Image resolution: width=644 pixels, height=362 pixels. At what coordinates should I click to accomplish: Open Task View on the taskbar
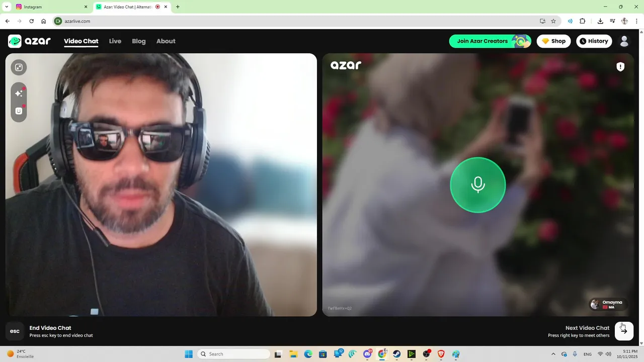[278, 354]
